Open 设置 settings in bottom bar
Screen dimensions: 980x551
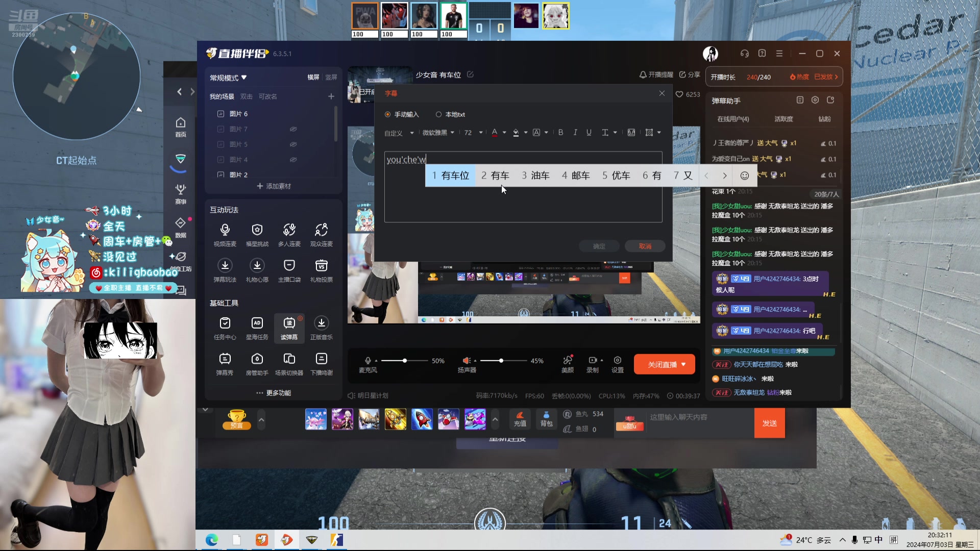point(618,364)
